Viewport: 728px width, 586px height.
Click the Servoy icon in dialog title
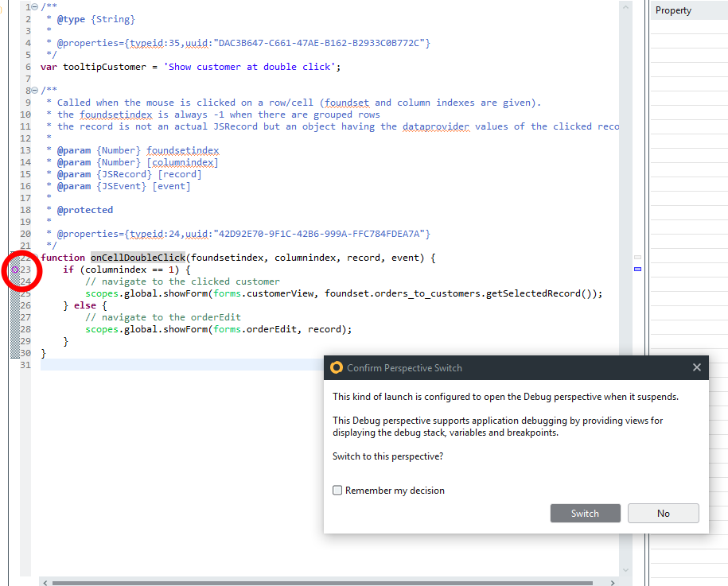pos(337,367)
